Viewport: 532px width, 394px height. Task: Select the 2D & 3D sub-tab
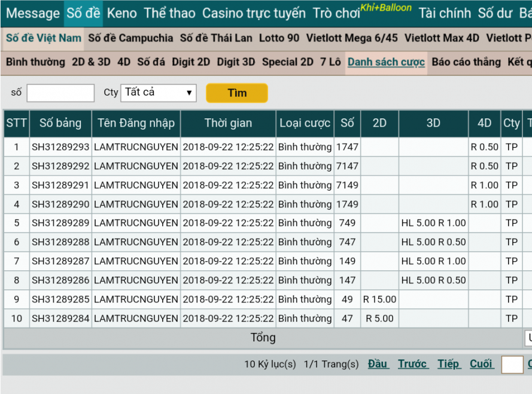91,62
